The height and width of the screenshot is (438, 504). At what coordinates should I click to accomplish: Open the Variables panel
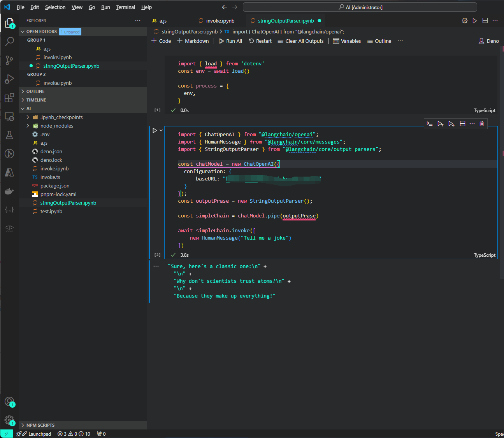coord(347,41)
